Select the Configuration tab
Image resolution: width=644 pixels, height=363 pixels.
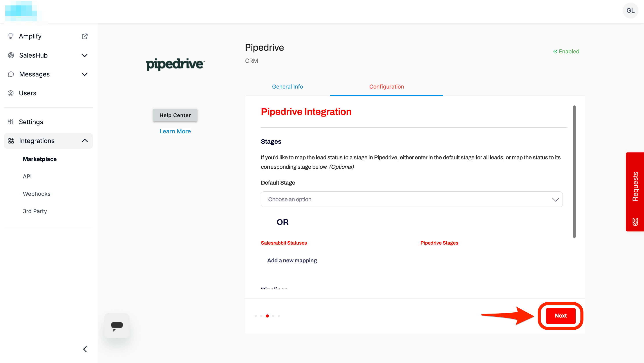386,87
